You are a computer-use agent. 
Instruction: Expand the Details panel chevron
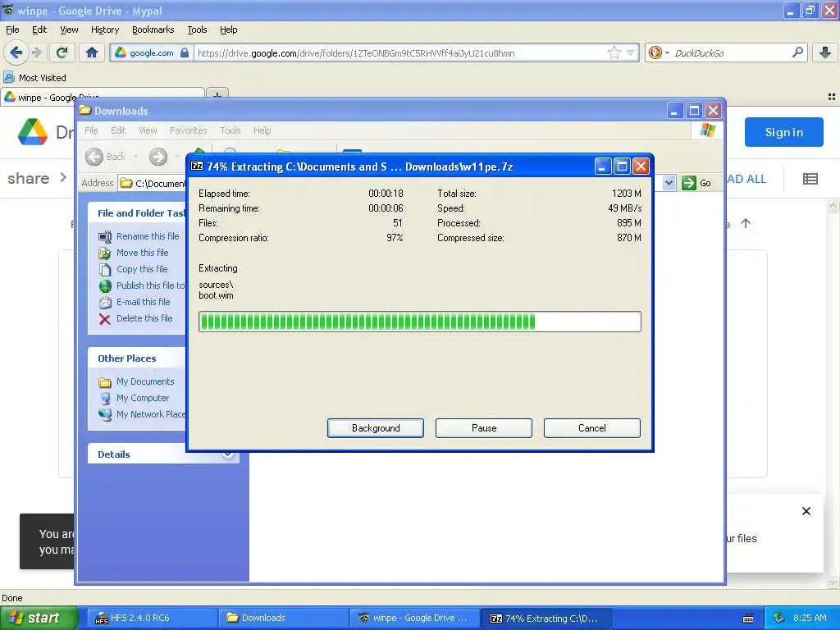(227, 454)
